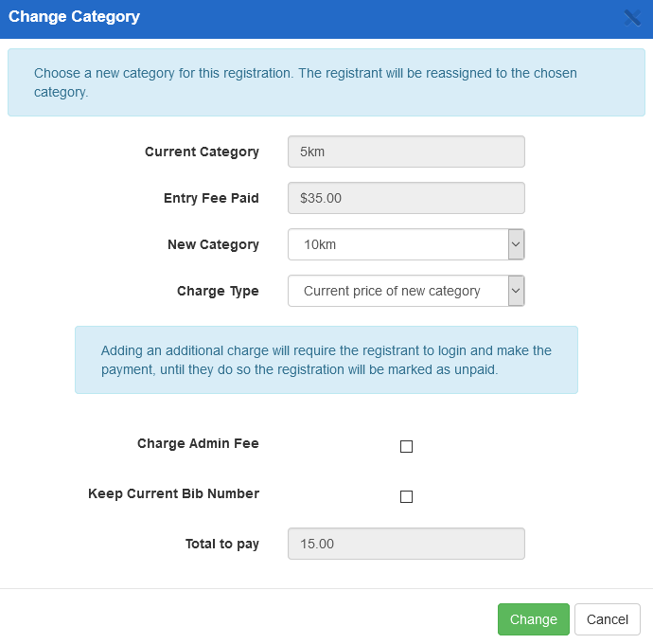Viewport: 653px width, 644px height.
Task: Enable the Keep Current Bib Number checkbox
Action: tap(407, 497)
